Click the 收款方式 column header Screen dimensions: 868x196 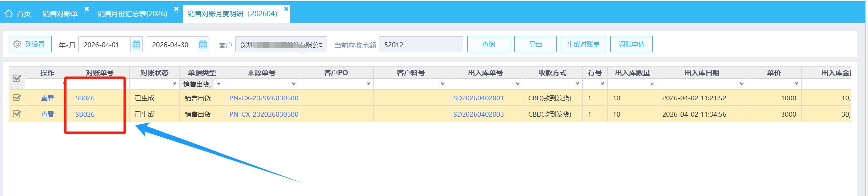tap(552, 73)
